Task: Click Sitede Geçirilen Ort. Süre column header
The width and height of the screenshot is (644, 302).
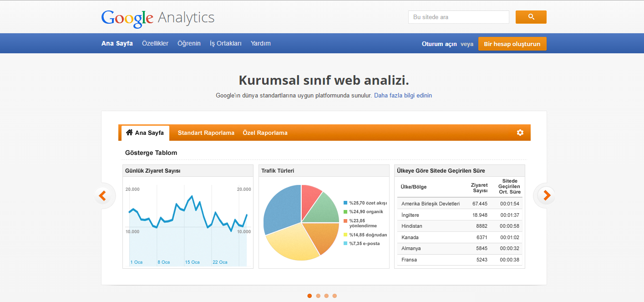Action: [x=509, y=187]
